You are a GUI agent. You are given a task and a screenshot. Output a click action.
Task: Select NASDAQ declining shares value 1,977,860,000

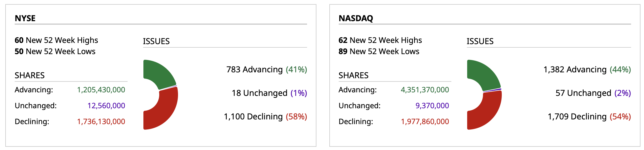[425, 121]
